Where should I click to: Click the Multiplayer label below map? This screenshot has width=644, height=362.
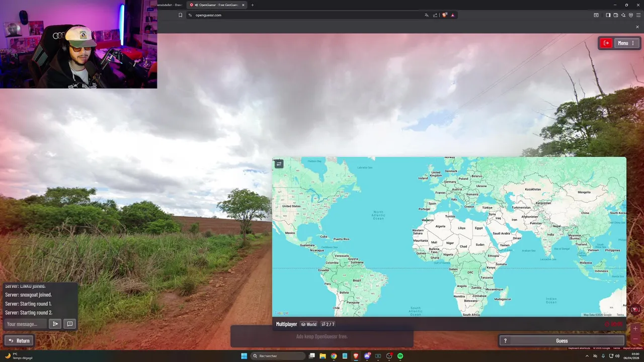pyautogui.click(x=286, y=324)
